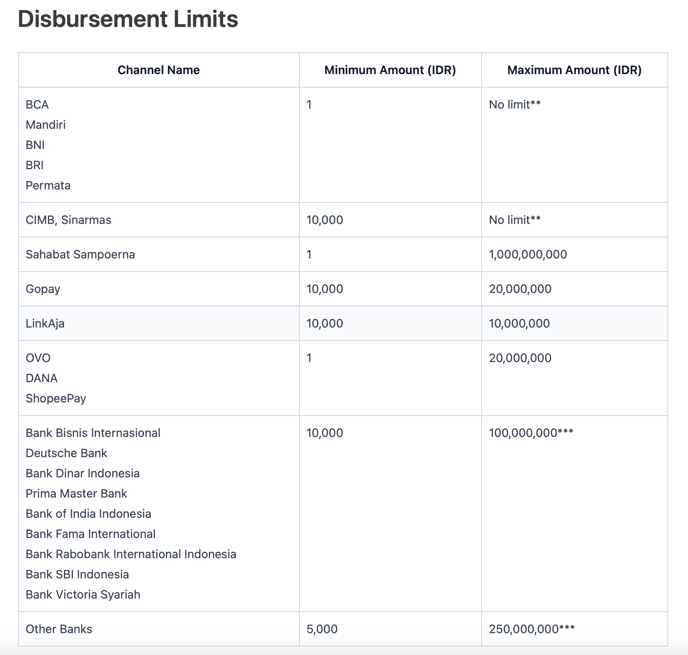This screenshot has height=655, width=688.
Task: Click 10,000 in the LinkAja row
Action: coord(325,324)
